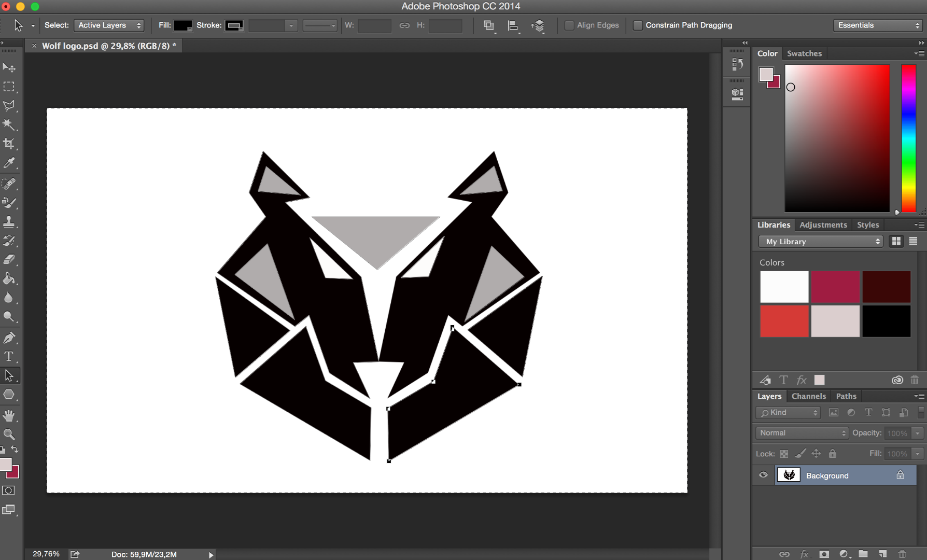Open the Opacity slider dropdown

tap(918, 433)
